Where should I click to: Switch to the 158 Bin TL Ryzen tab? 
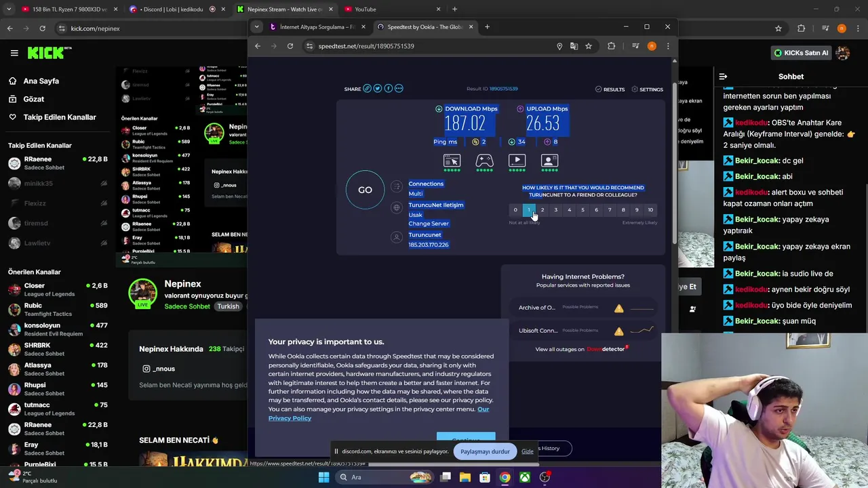click(x=69, y=9)
